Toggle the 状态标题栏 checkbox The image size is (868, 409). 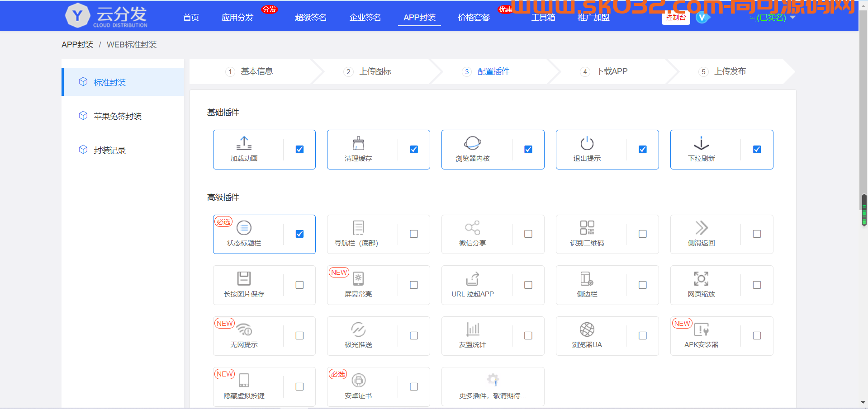click(299, 234)
